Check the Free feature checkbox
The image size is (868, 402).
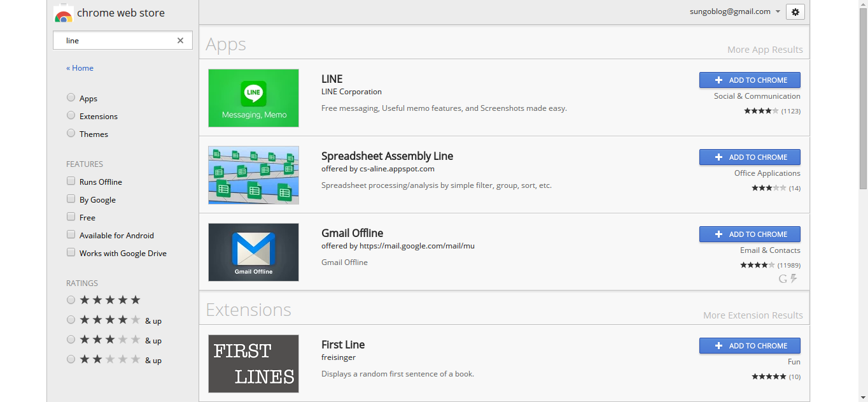[71, 217]
